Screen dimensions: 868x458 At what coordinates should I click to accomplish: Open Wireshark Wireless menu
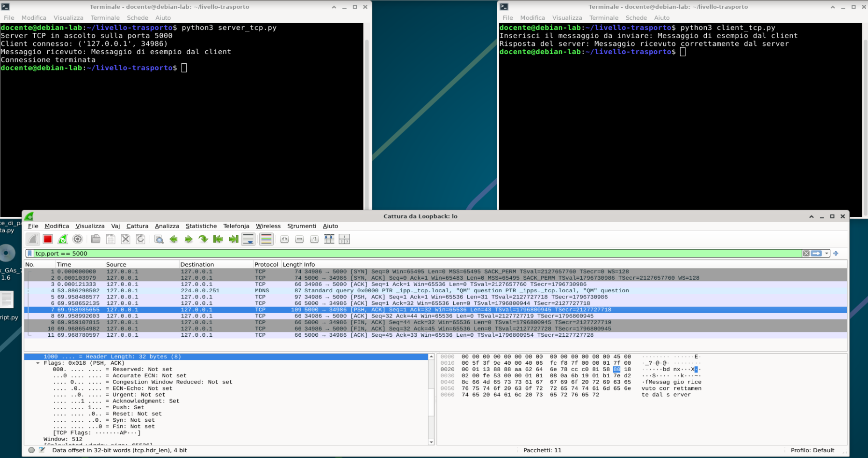tap(268, 226)
